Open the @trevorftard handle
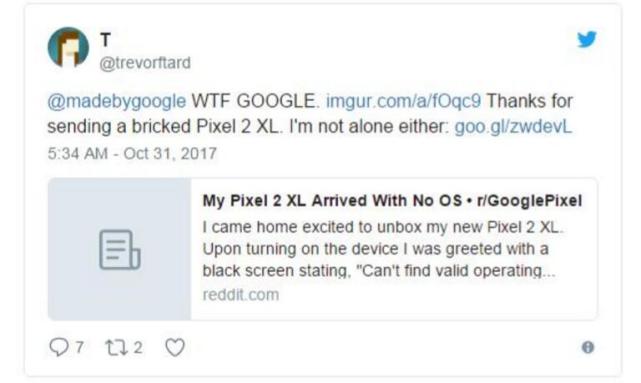Viewport: 641px width, 383px height. (145, 63)
